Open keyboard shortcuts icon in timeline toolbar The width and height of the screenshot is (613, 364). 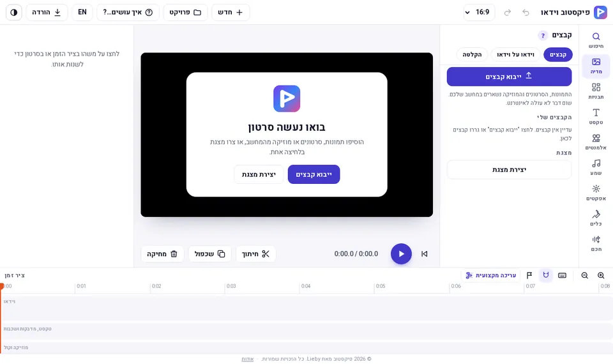pos(562,275)
